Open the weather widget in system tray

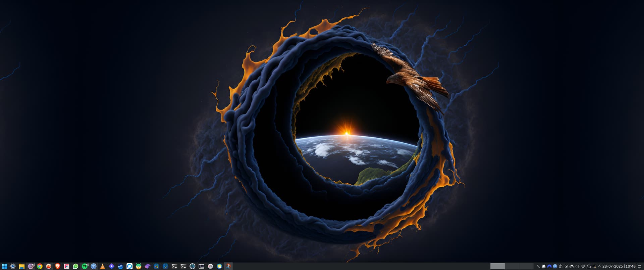(x=572, y=266)
